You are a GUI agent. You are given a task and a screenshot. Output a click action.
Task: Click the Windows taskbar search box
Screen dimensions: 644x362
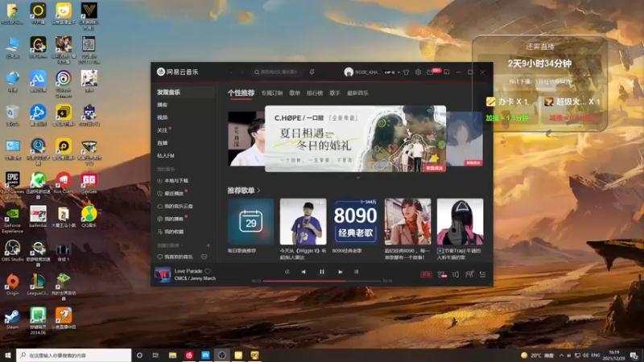coord(74,356)
